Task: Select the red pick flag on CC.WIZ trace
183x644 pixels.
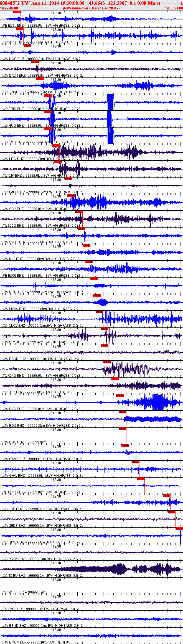Action: click(x=19, y=29)
